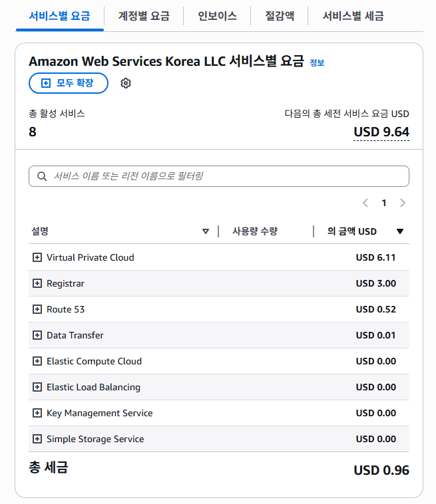Sort by 의 금액 USD column arrow
Image resolution: width=436 pixels, height=504 pixels.
(400, 231)
